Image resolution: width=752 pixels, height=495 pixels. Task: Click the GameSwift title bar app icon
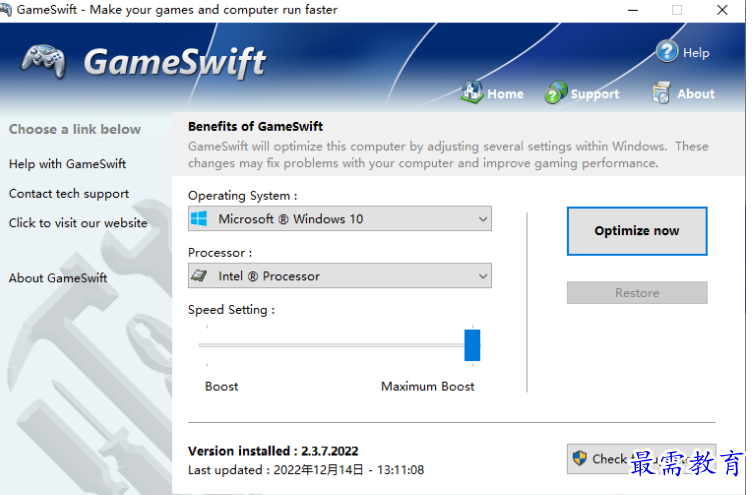point(5,9)
